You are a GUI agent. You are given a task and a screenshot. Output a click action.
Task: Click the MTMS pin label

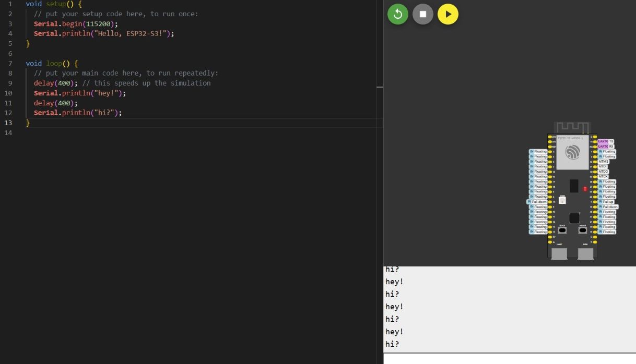pyautogui.click(x=603, y=162)
